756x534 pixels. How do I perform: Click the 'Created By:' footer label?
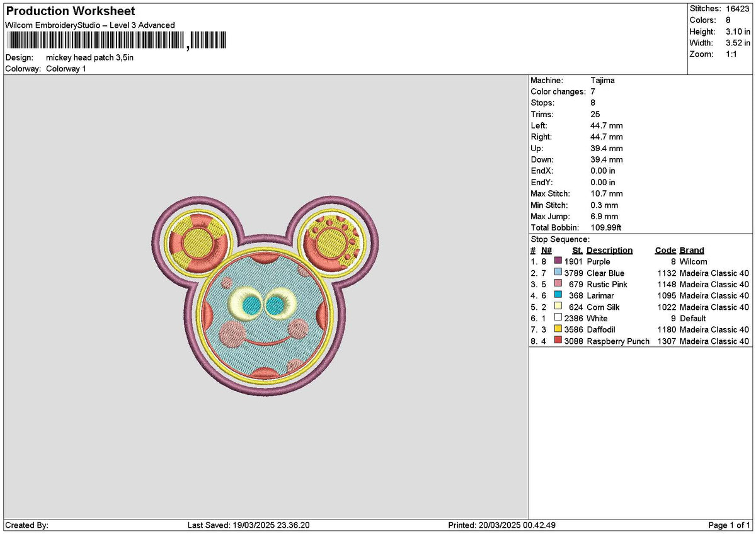pos(27,525)
